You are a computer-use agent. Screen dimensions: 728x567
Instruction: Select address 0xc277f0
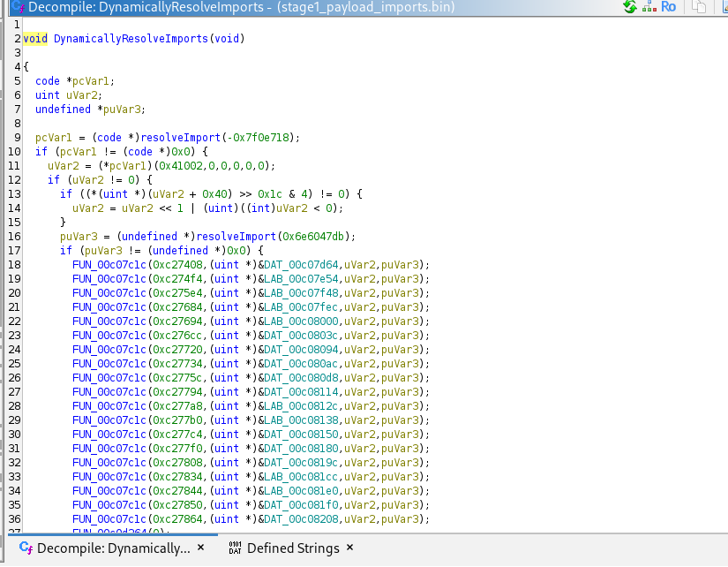tap(178, 448)
